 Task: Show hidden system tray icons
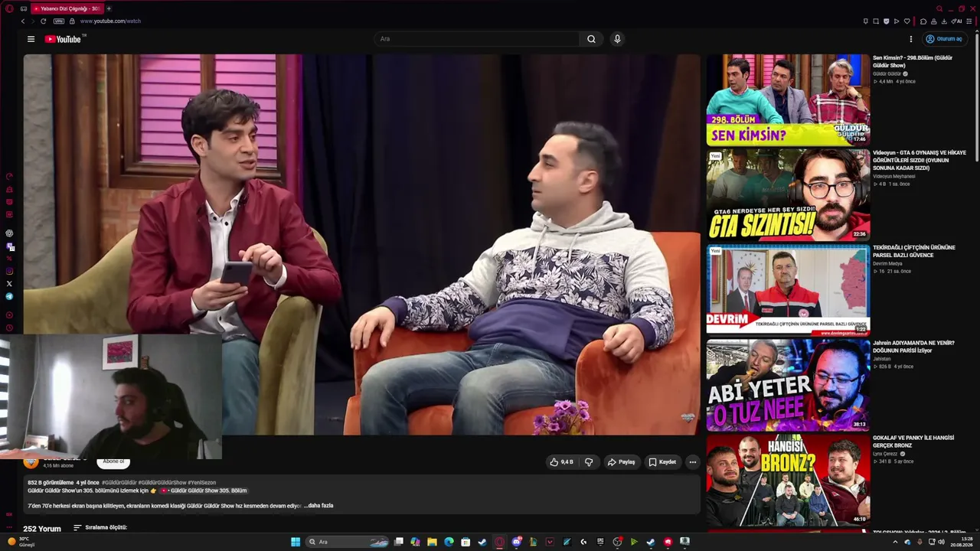pyautogui.click(x=895, y=542)
